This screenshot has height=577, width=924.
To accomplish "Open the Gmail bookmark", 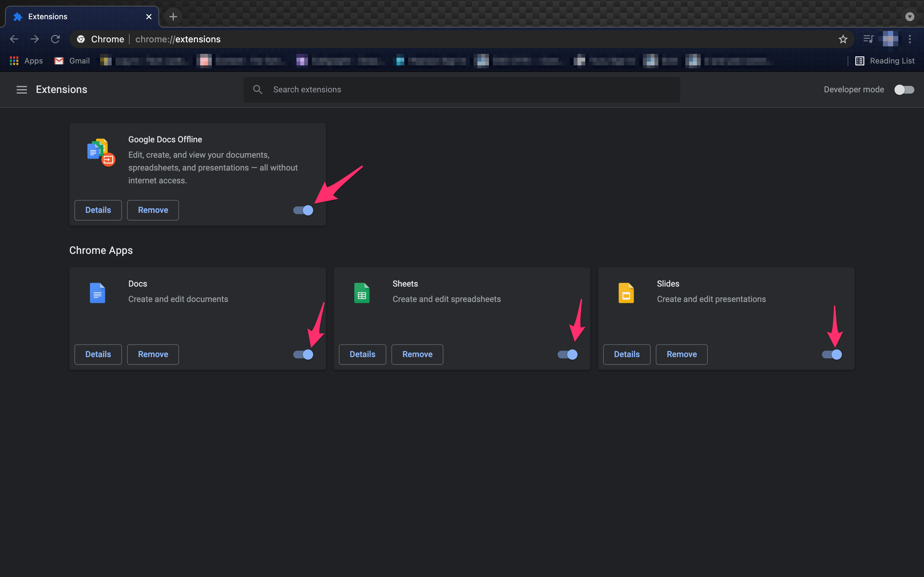I will (x=72, y=61).
